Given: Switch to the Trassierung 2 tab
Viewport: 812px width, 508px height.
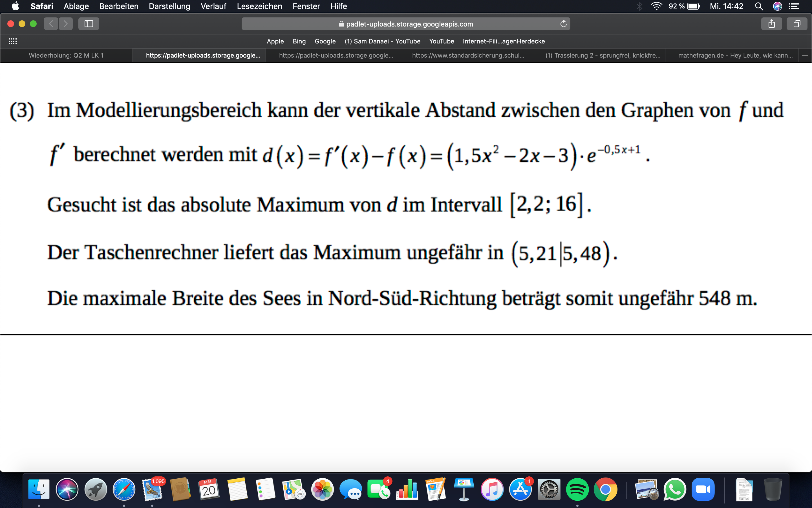Looking at the screenshot, I should 599,55.
